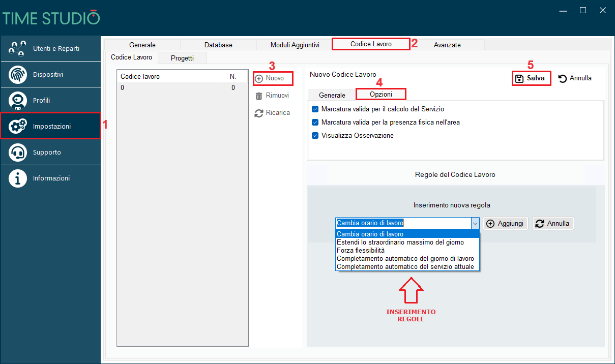The width and height of the screenshot is (615, 364).
Task: Uncheck Visualizza Osservazione
Action: 315,136
